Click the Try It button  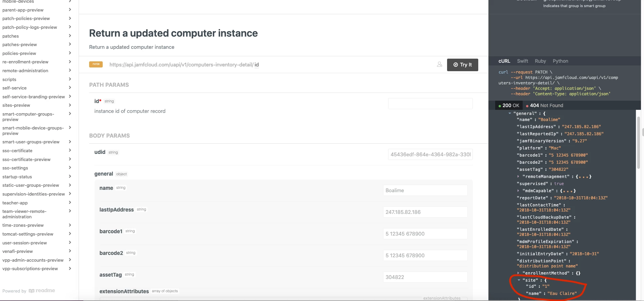[x=462, y=65]
